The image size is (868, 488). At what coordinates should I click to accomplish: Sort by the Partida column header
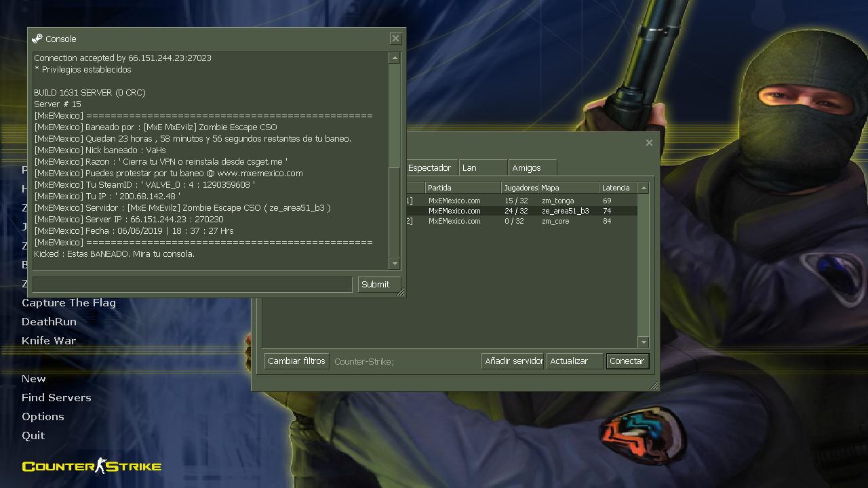coord(463,188)
